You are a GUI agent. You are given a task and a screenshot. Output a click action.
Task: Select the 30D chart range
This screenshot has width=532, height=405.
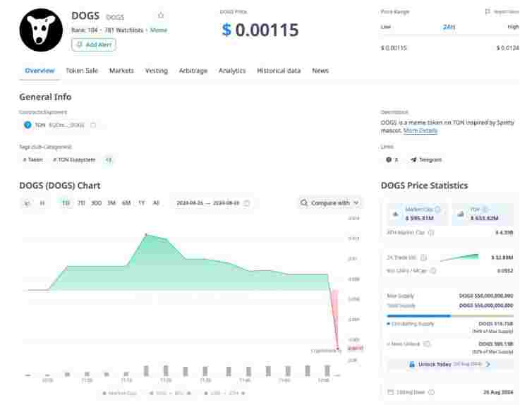tap(97, 203)
